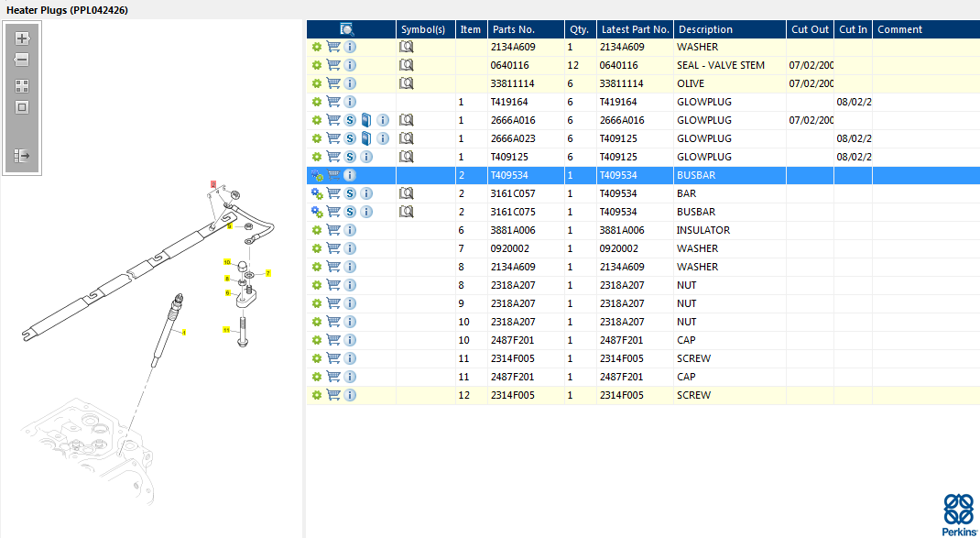Select callout 7 washer in the diagram

click(267, 273)
